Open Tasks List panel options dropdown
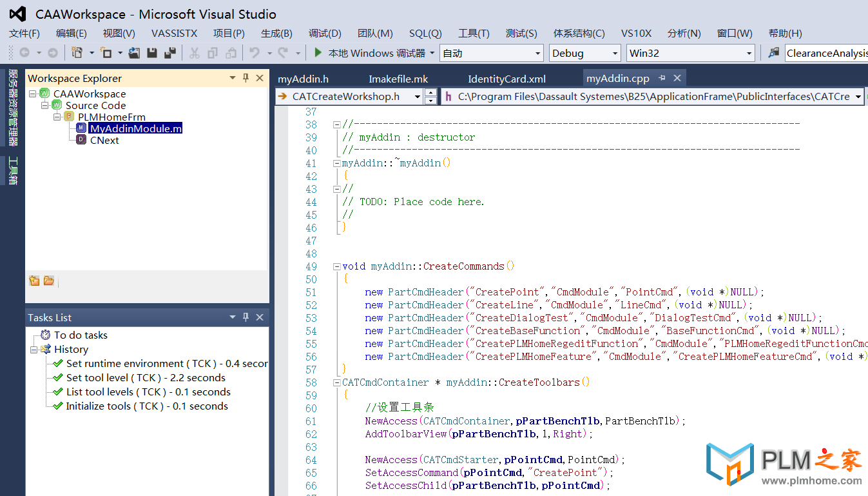Viewport: 868px width, 496px height. [x=233, y=317]
